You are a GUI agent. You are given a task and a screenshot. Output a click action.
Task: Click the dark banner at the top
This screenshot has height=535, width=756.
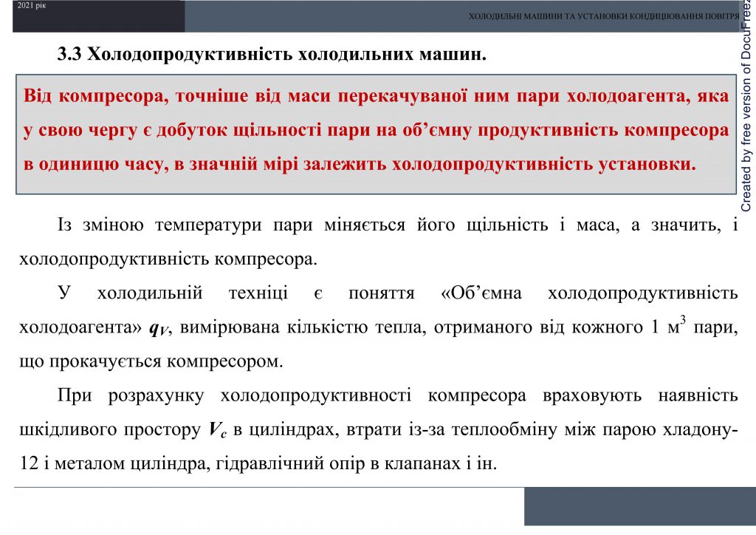pyautogui.click(x=96, y=16)
